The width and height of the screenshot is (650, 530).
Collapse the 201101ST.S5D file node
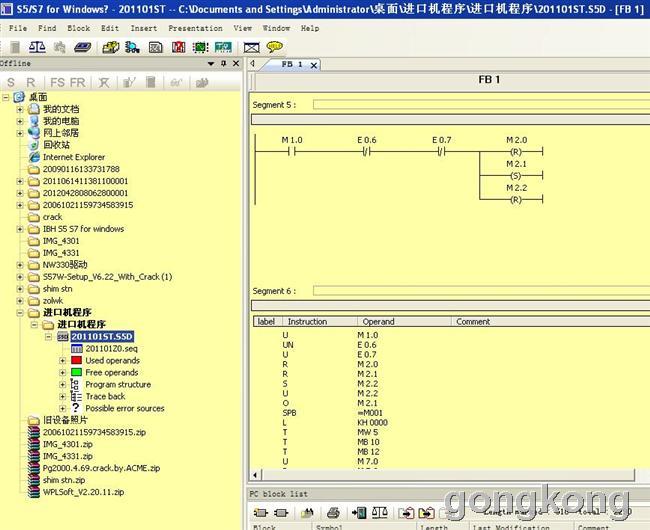coord(49,337)
